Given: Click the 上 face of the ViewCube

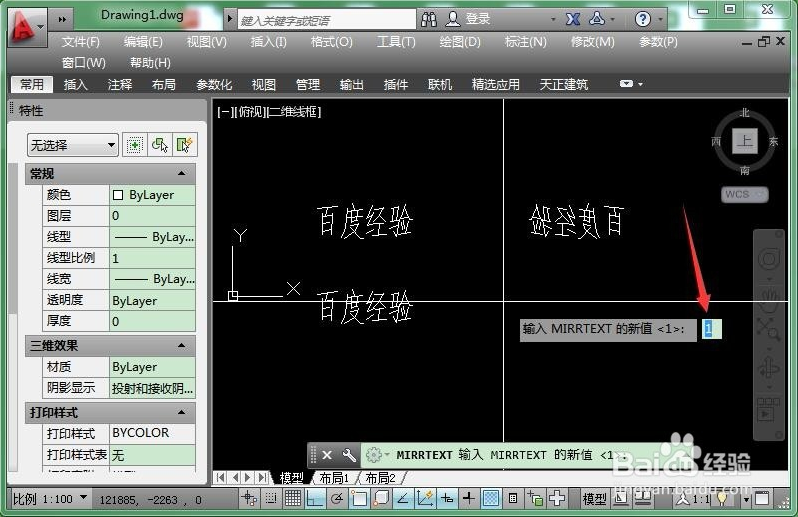Looking at the screenshot, I should coord(745,141).
